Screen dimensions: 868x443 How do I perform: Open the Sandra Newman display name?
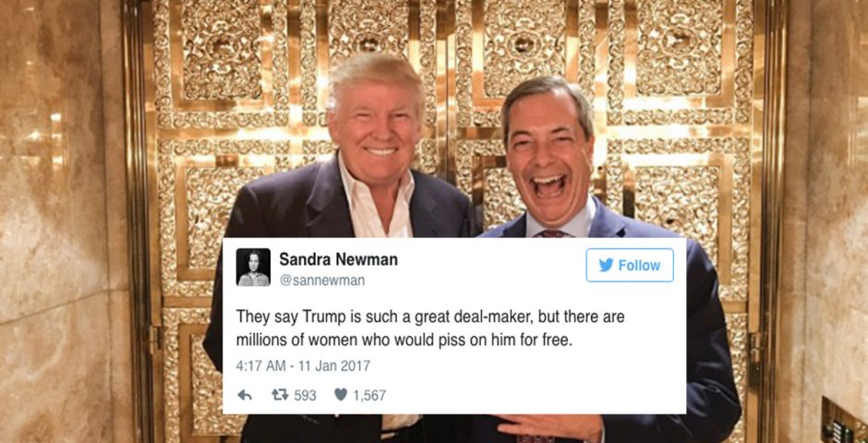338,258
